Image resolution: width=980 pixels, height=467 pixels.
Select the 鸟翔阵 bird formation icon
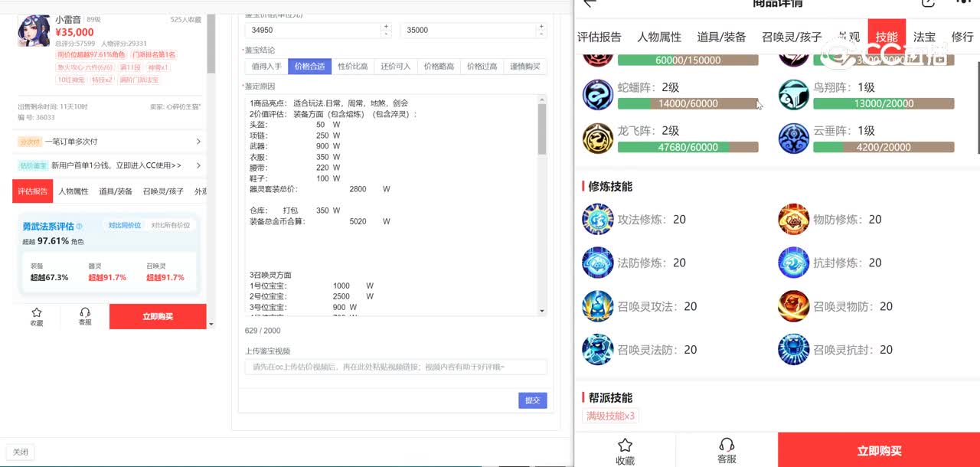click(x=793, y=95)
